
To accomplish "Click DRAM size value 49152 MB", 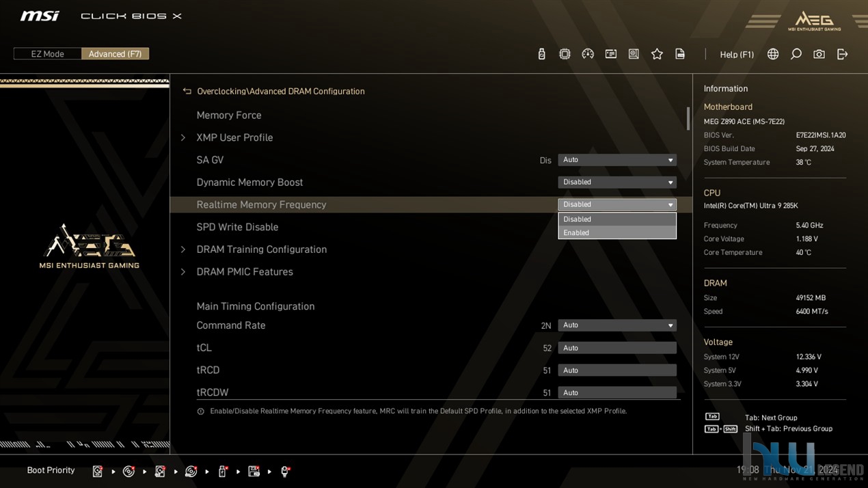I will [811, 298].
